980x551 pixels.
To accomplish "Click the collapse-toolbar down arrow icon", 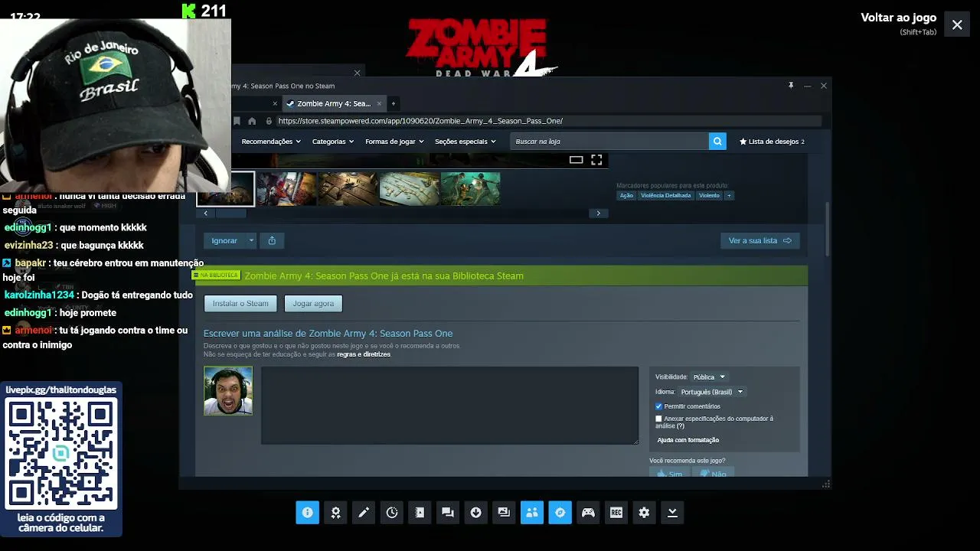I will pyautogui.click(x=672, y=513).
